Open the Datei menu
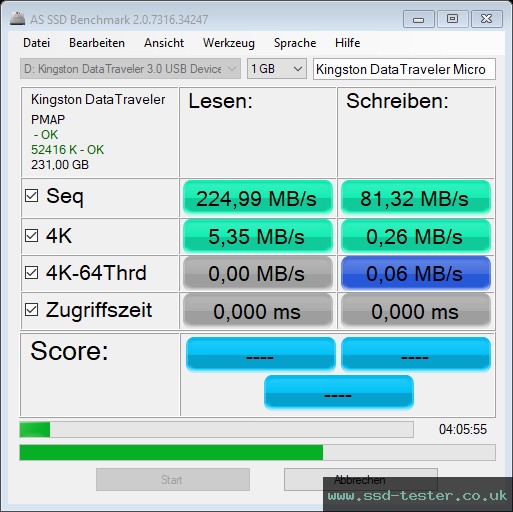 pyautogui.click(x=36, y=43)
